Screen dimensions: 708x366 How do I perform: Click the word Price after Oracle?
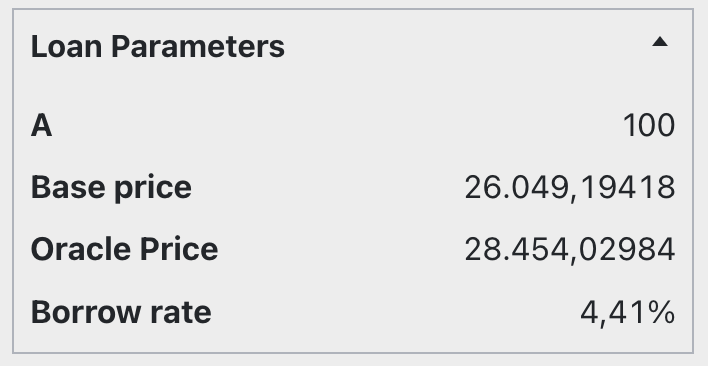(x=179, y=250)
